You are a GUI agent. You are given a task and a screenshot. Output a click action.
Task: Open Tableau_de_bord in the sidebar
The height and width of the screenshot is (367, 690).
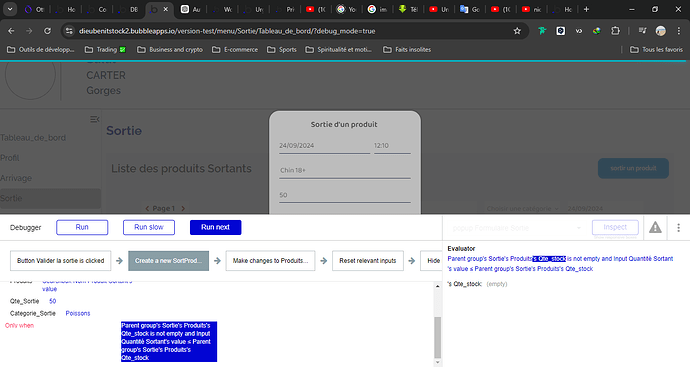click(x=33, y=138)
